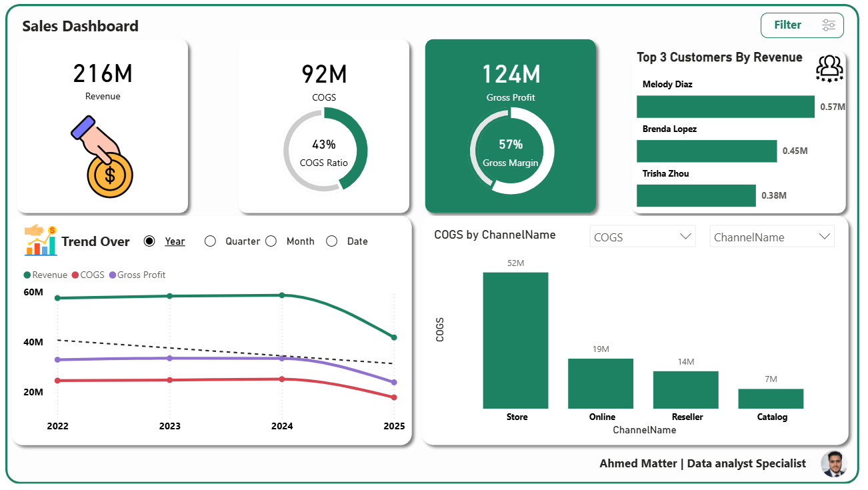Click the 2024 Gross Profit data point
This screenshot has height=490, width=868.
pos(282,358)
